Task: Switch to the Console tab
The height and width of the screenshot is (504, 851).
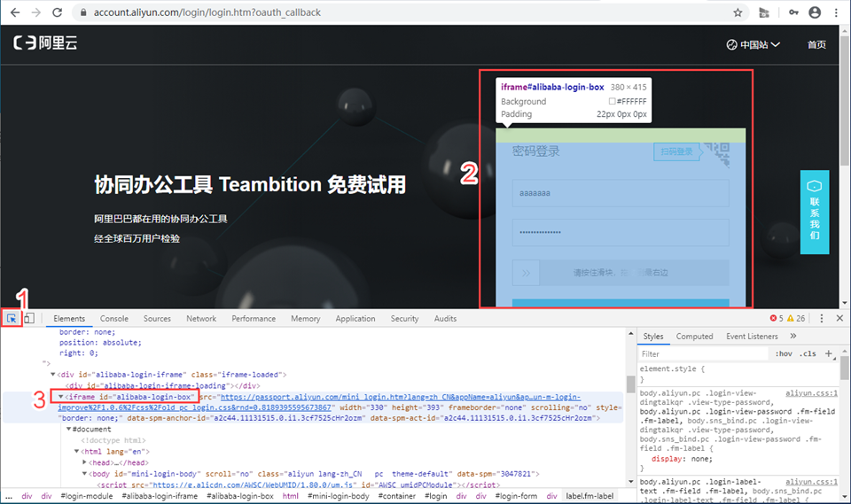Action: (113, 318)
